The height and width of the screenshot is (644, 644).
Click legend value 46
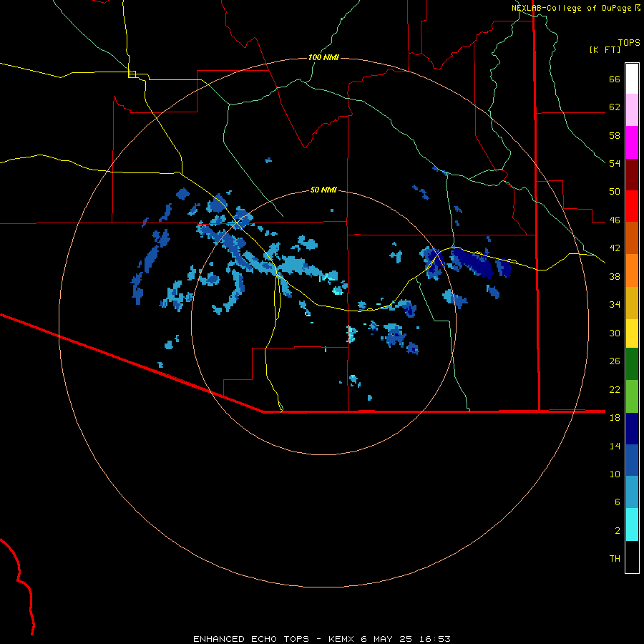coord(615,220)
